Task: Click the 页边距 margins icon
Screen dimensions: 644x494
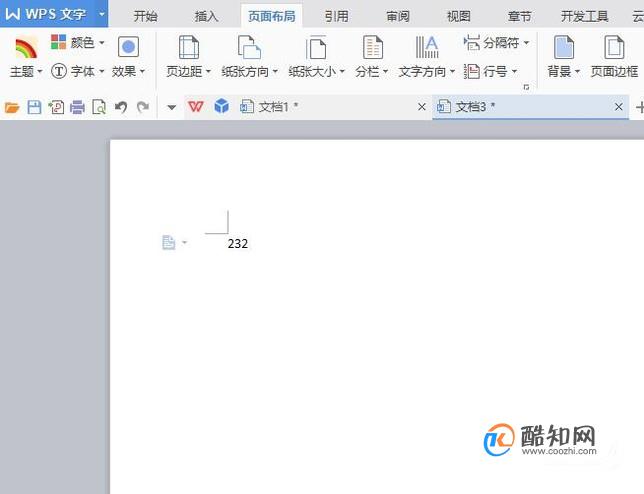Action: 189,47
